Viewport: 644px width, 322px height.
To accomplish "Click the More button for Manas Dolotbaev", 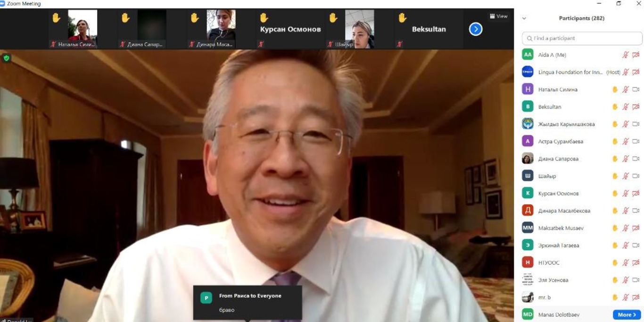I will (x=627, y=315).
